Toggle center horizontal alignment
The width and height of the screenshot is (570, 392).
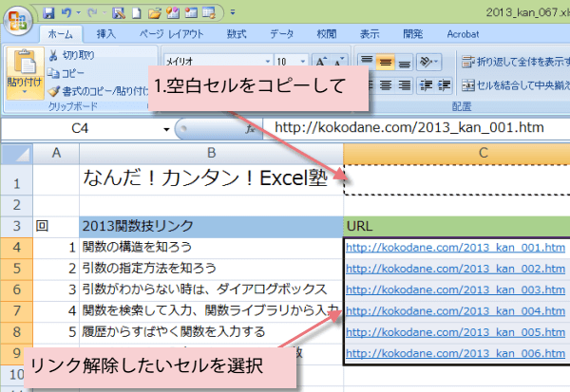(x=386, y=85)
